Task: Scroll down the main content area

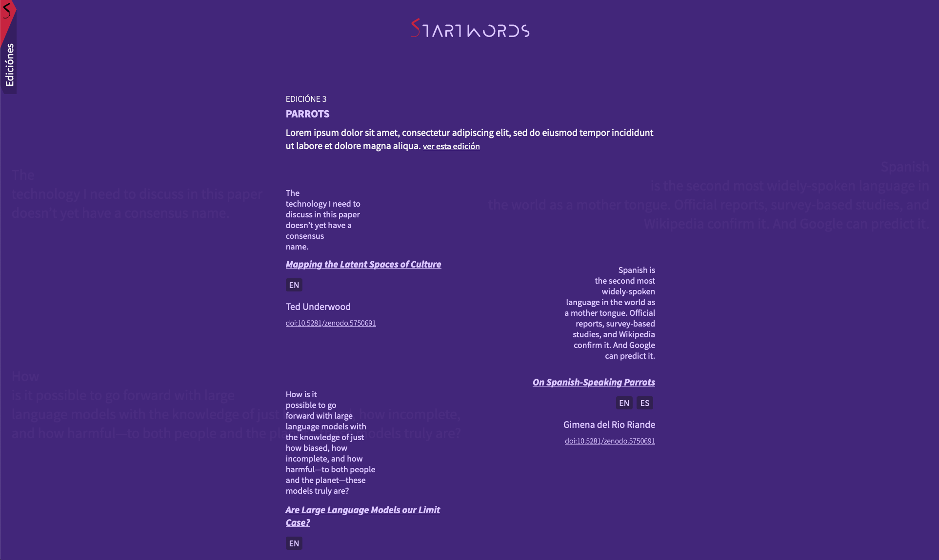Action: point(469,333)
